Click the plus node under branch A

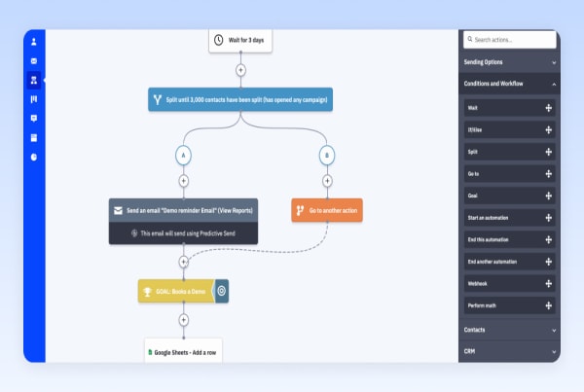pos(184,181)
